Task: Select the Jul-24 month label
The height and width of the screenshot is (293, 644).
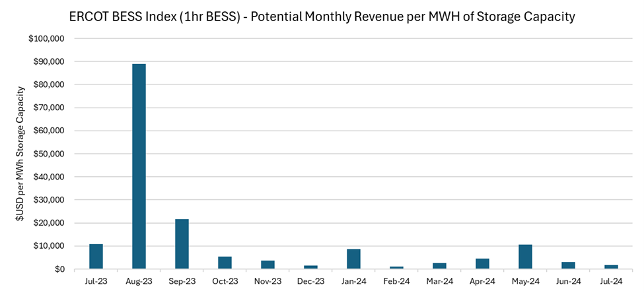Action: (611, 280)
